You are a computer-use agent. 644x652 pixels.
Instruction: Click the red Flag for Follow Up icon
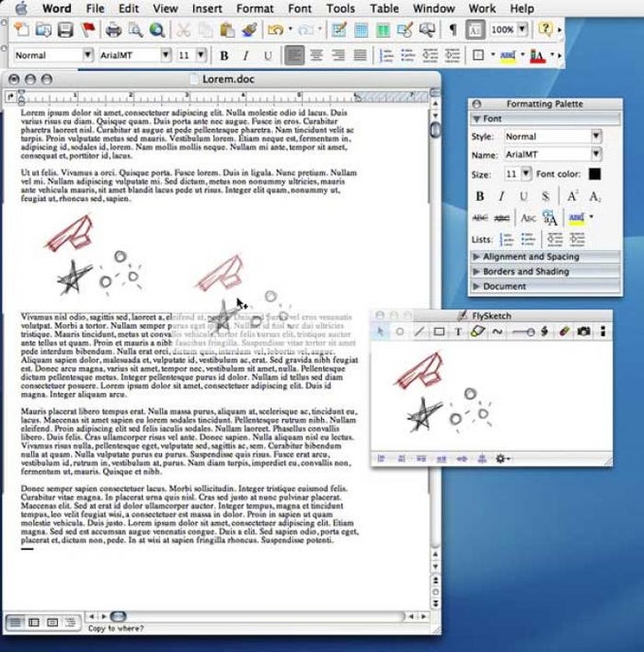click(88, 29)
